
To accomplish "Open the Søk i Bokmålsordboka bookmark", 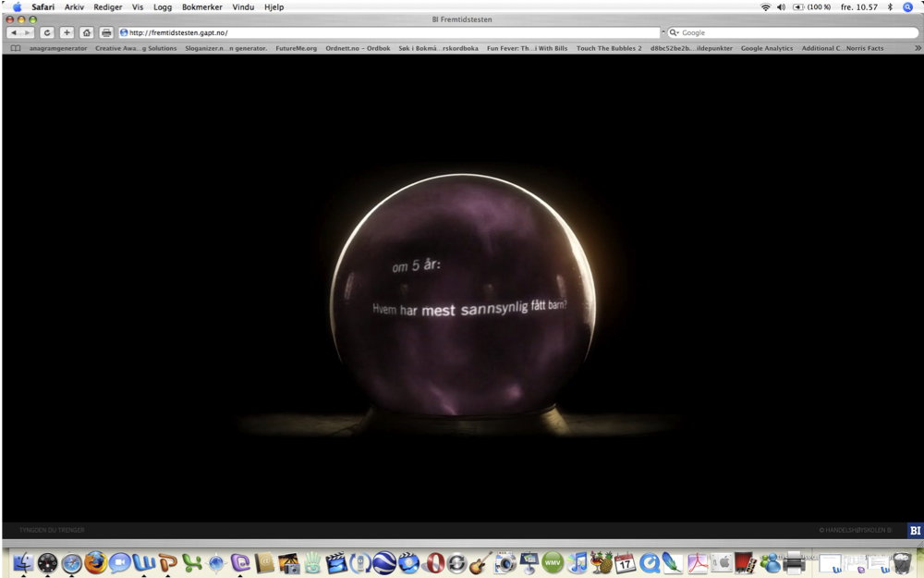I will pos(438,48).
